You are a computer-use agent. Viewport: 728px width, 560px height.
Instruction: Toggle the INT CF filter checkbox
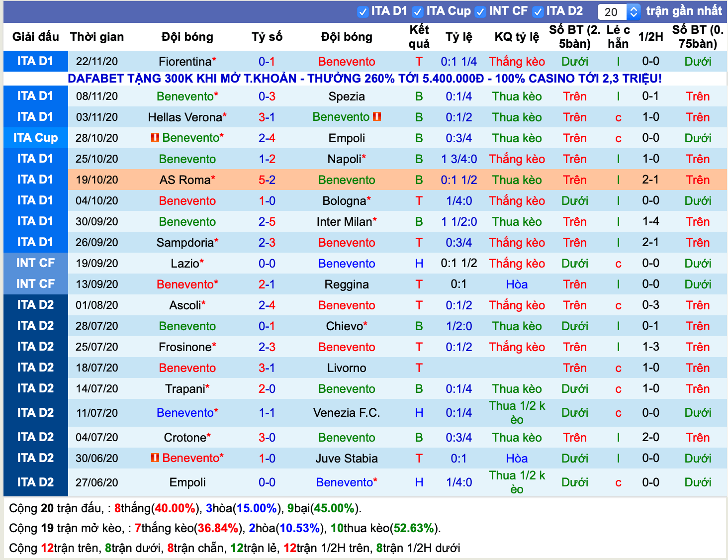[480, 11]
